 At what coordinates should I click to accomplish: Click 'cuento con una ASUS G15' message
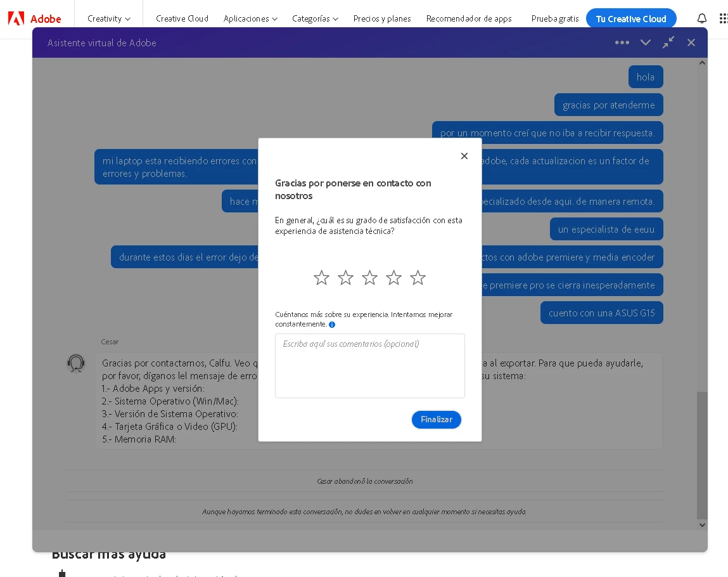coord(601,313)
